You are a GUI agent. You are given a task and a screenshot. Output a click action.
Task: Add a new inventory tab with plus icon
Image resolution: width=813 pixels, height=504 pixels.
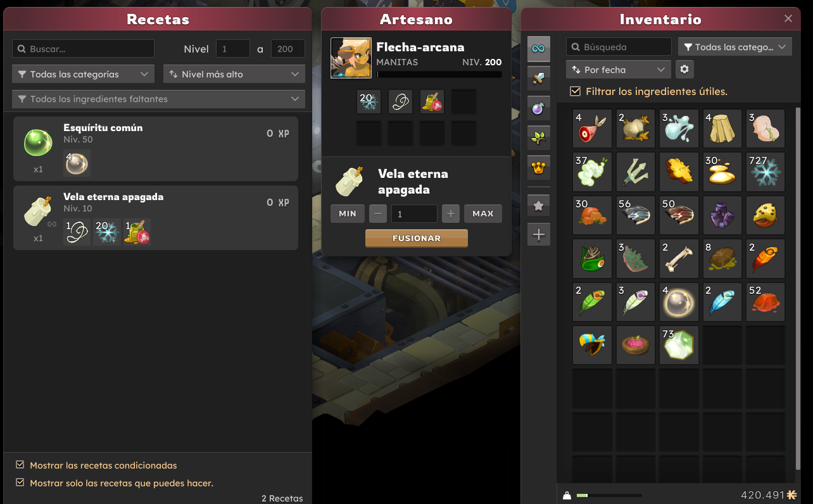(539, 235)
